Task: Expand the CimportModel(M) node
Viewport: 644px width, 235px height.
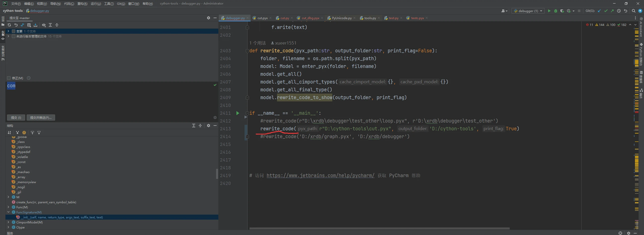Action: pos(8,222)
